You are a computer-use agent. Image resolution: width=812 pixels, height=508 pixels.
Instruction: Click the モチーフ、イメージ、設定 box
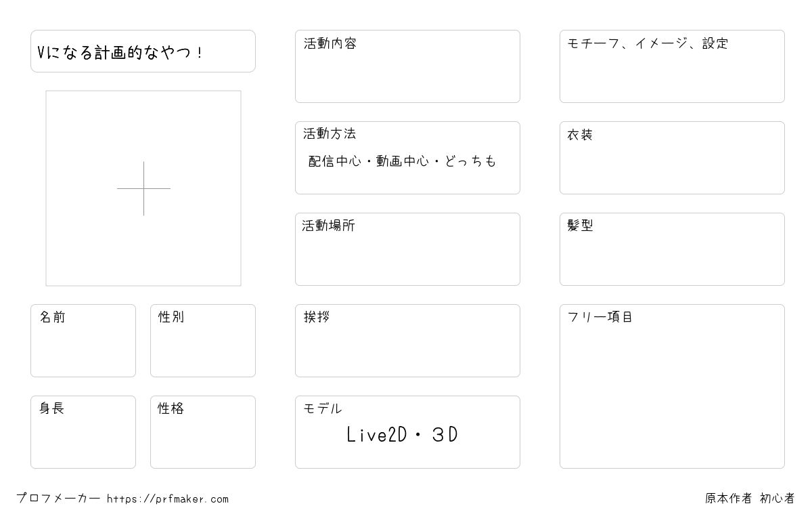672,66
